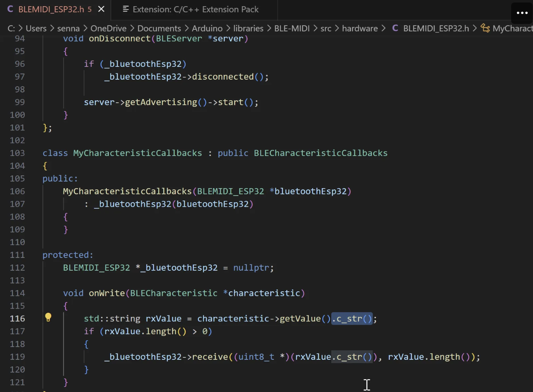
Task: Click 'rxValue' variable declaration on line 116
Action: (163, 319)
